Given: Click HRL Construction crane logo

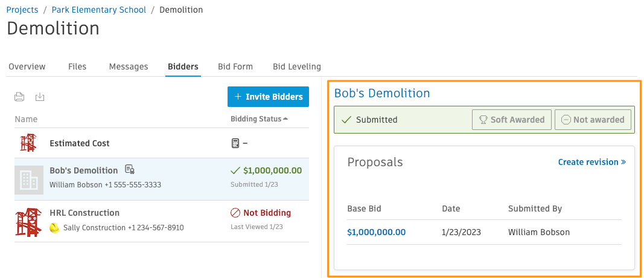Looking at the screenshot, I should coord(29,222).
